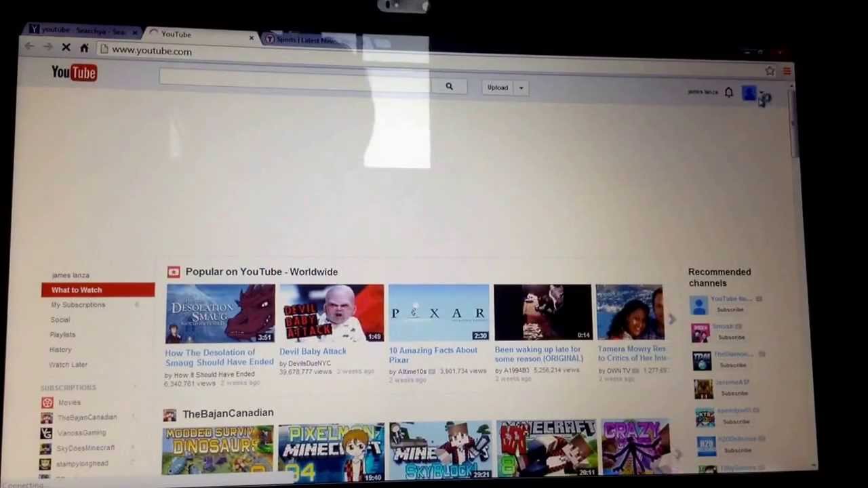Open Watch Later in sidebar
Screen dimensions: 868x488
click(x=68, y=365)
